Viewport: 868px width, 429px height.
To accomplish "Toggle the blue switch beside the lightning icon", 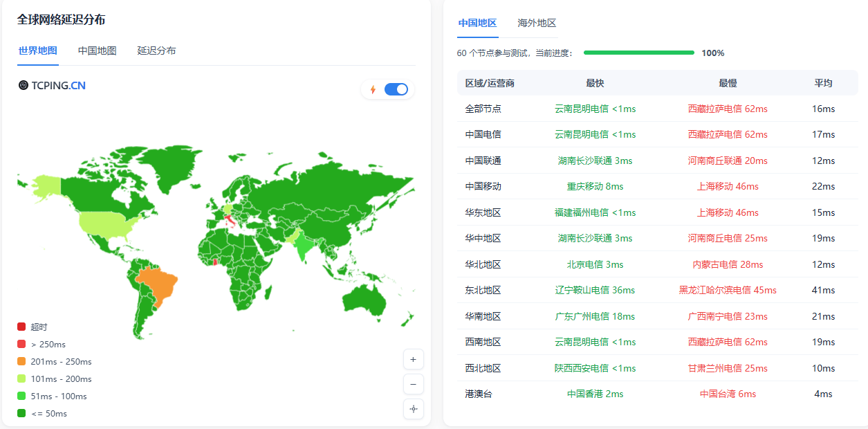I will (x=396, y=89).
